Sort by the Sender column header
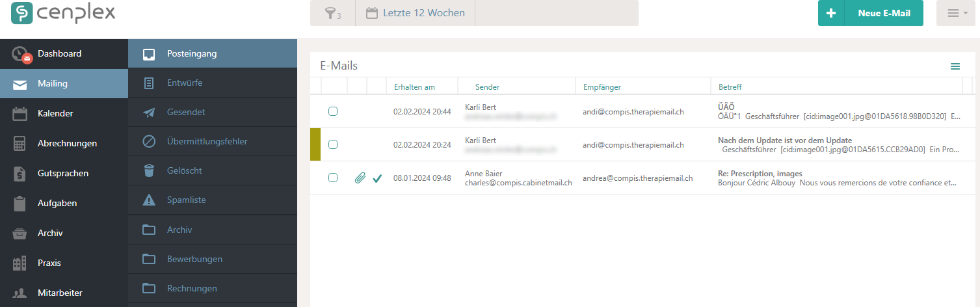The image size is (980, 307). (x=487, y=87)
